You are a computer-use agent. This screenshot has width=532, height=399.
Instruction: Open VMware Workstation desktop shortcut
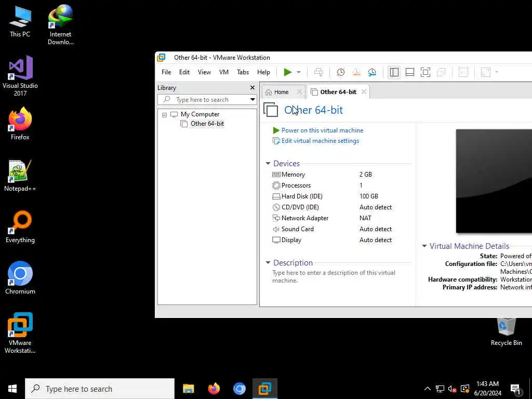(x=20, y=333)
